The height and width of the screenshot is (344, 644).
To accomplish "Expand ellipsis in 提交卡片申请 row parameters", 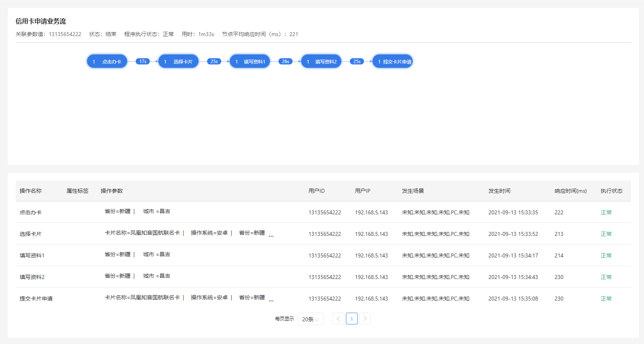I will [271, 300].
